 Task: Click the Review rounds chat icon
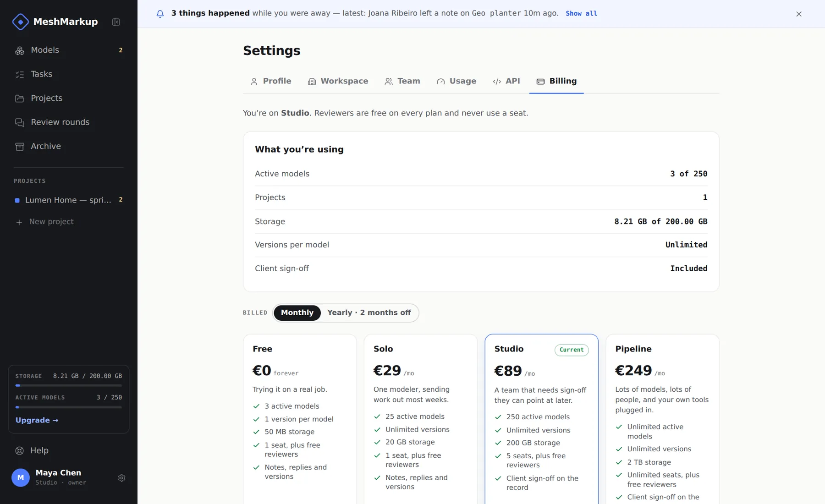coord(20,122)
